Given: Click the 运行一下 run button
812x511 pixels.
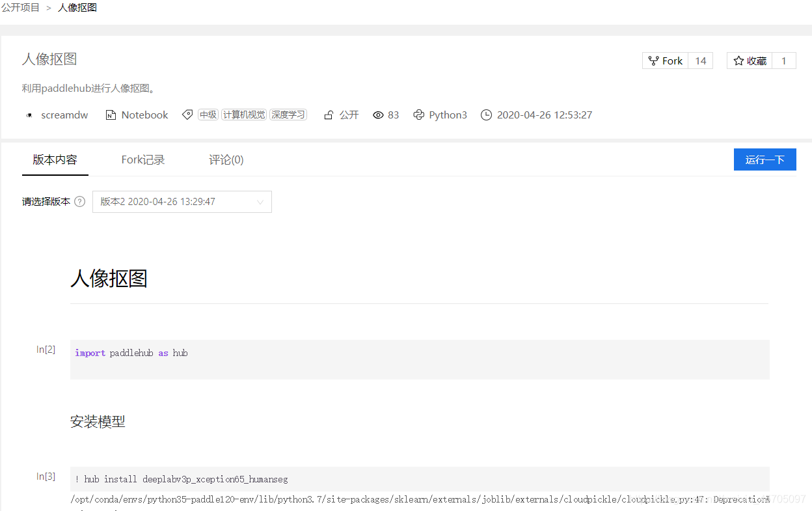Looking at the screenshot, I should [765, 159].
